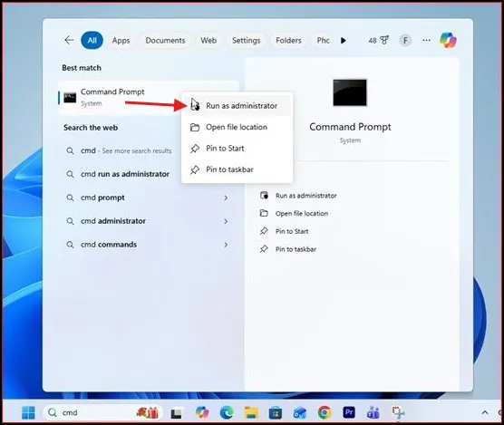The image size is (504, 425).
Task: Click search icon beside cmd commands suggestion
Action: pyautogui.click(x=70, y=245)
